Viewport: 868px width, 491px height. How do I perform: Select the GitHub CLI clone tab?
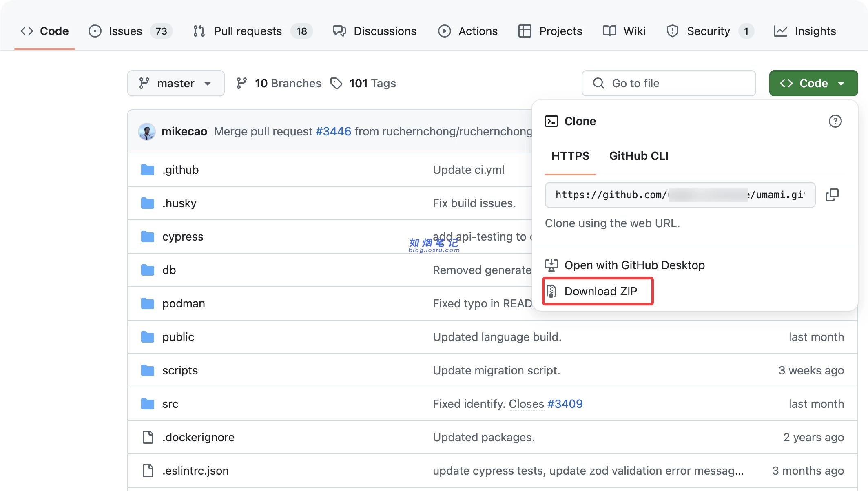click(x=639, y=156)
